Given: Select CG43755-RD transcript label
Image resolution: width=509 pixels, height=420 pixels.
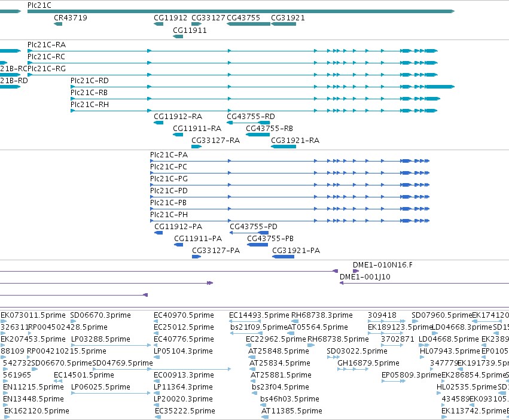Looking at the screenshot, I should [251, 116].
